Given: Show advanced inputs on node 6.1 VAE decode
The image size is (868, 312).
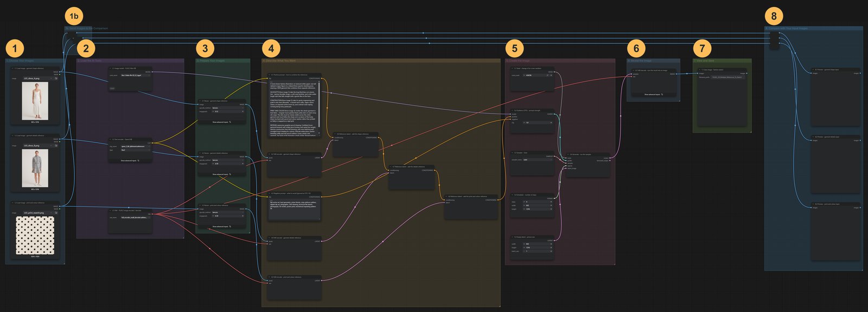Looking at the screenshot, I should coord(653,94).
